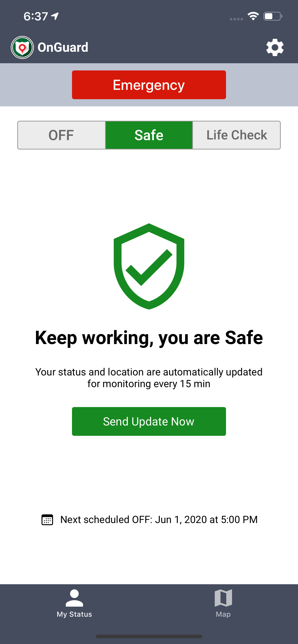Tap the location arrow beside the time
This screenshot has width=298, height=644.
(55, 16)
